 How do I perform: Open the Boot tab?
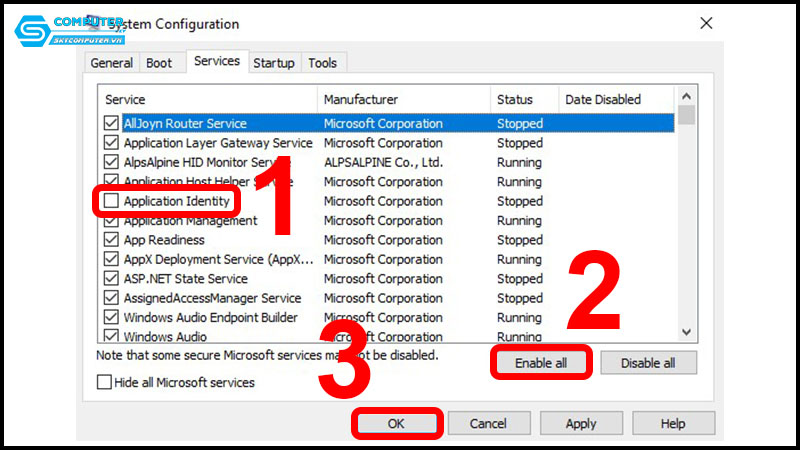click(x=159, y=63)
